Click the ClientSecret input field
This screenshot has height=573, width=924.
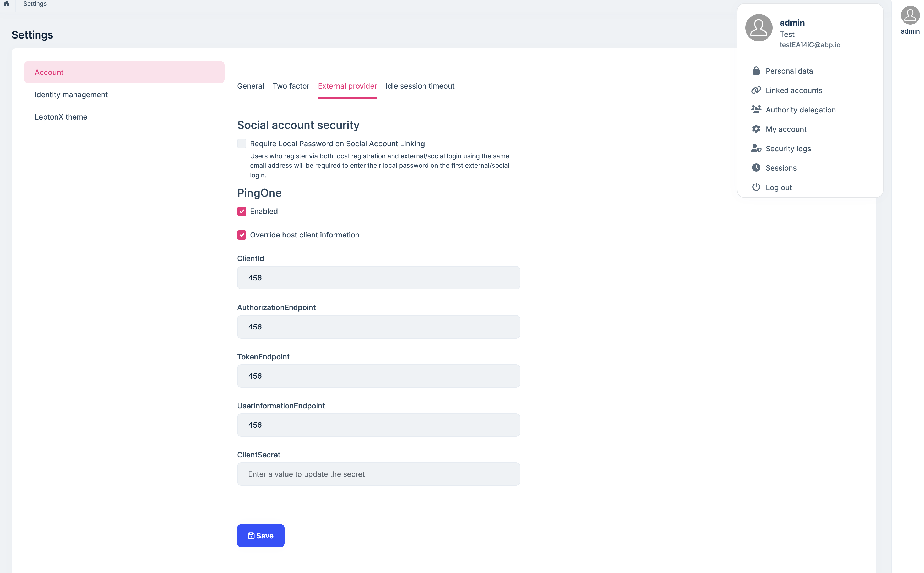[378, 474]
